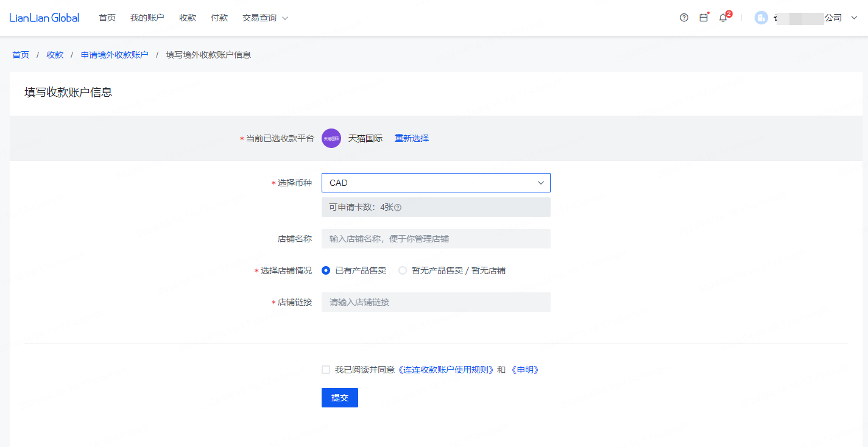868x447 pixels.
Task: Click the help question mark icon
Action: click(x=683, y=18)
